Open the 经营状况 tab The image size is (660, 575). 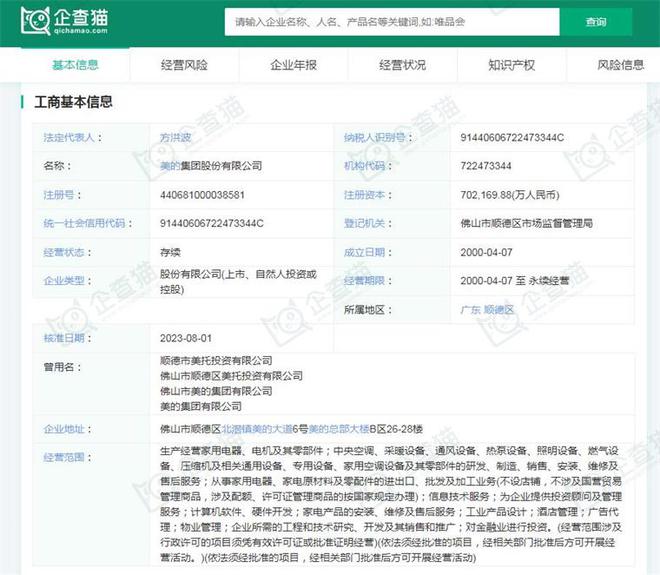click(403, 65)
